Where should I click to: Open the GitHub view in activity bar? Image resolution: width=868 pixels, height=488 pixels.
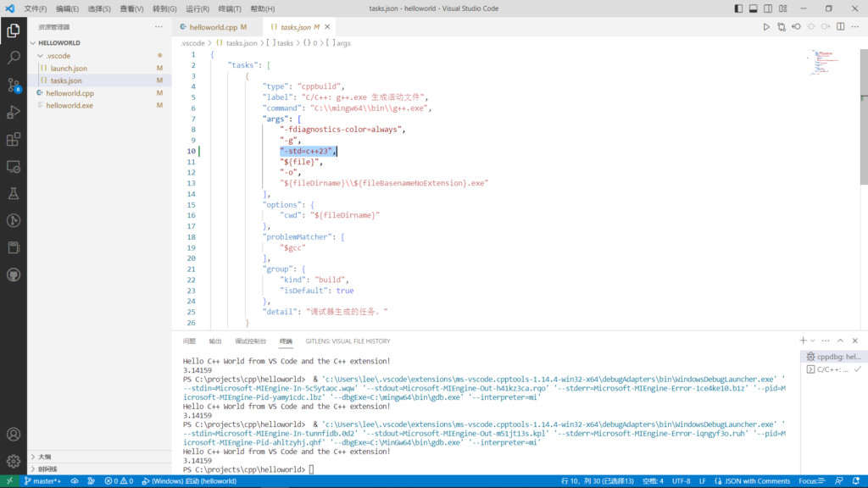point(14,275)
